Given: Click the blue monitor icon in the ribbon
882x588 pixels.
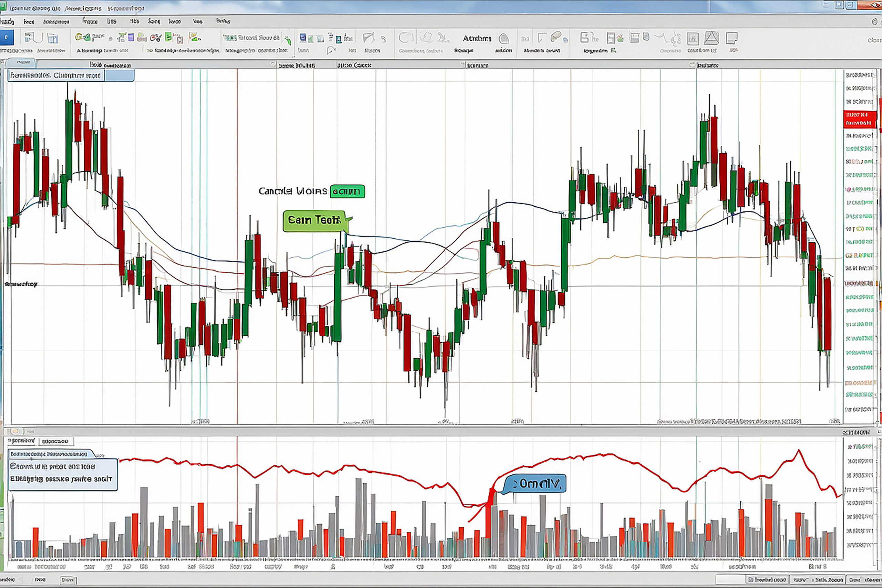Looking at the screenshot, I should tap(302, 37).
